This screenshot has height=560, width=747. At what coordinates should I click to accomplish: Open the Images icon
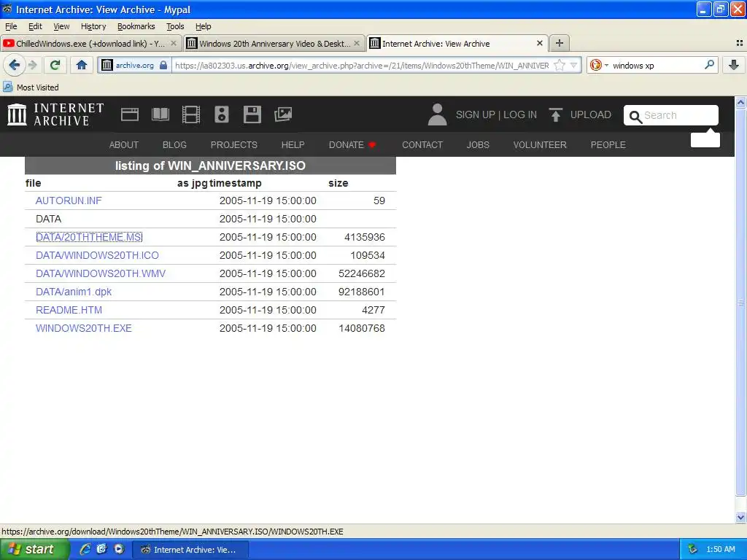tap(283, 114)
